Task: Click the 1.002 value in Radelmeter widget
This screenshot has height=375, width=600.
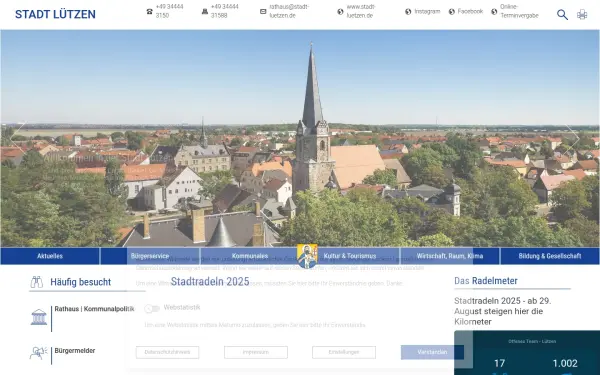Action: 565,363
